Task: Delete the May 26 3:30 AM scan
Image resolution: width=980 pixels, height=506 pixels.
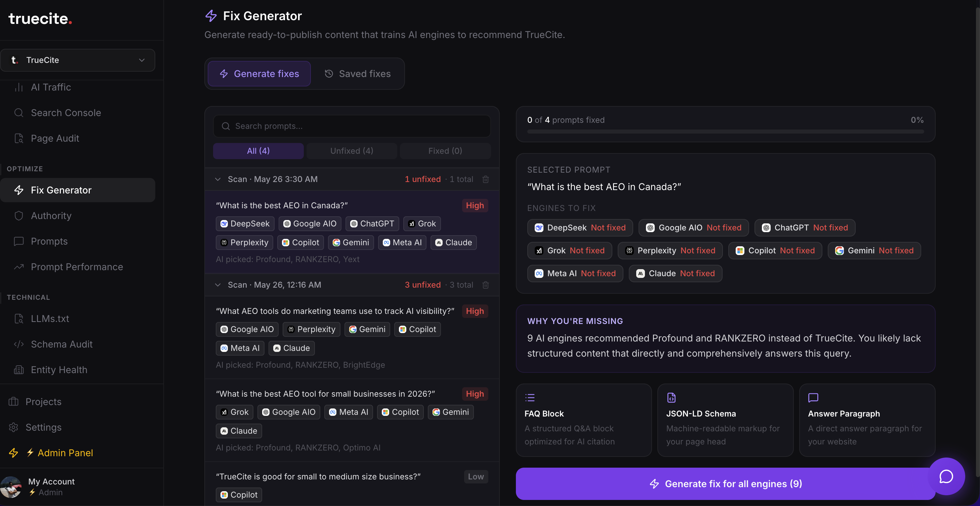Action: pos(485,179)
